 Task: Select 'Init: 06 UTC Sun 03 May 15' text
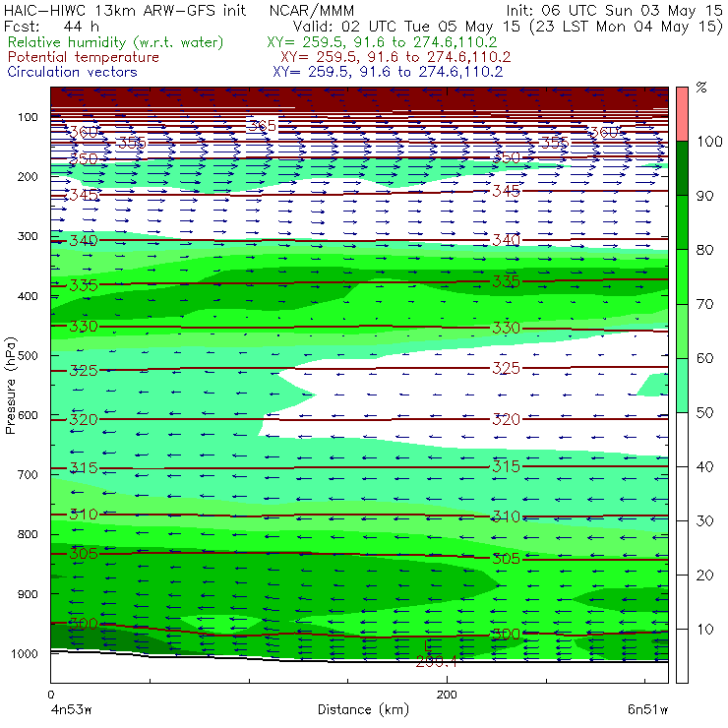coord(614,10)
